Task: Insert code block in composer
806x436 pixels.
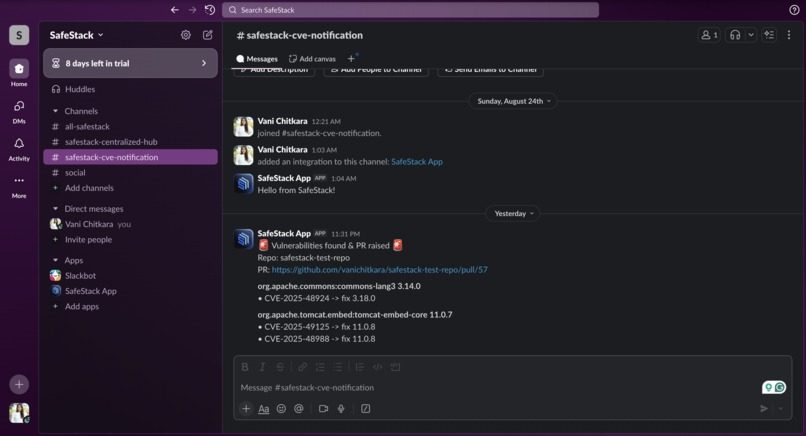Action: click(x=395, y=367)
